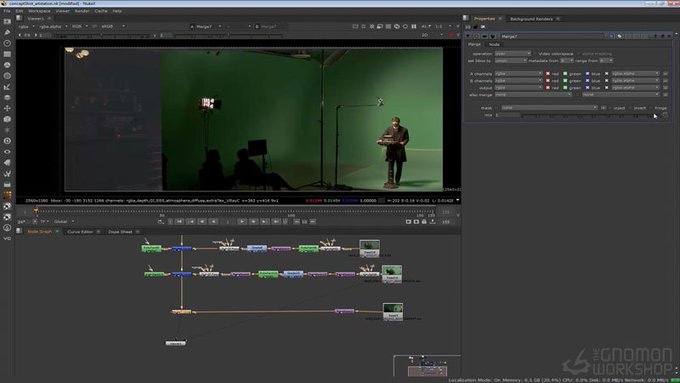Click the pause icon in viewer toolbar
Screen dimensions: 680x383
[414, 26]
